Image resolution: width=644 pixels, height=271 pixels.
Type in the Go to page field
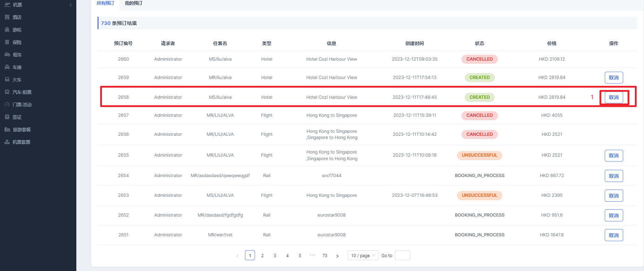[x=402, y=255]
